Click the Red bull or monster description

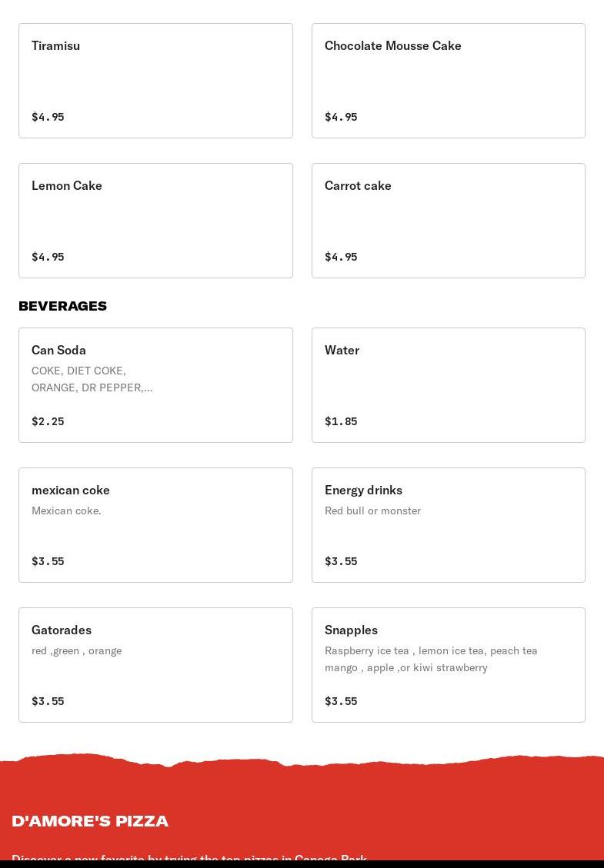[x=372, y=510]
